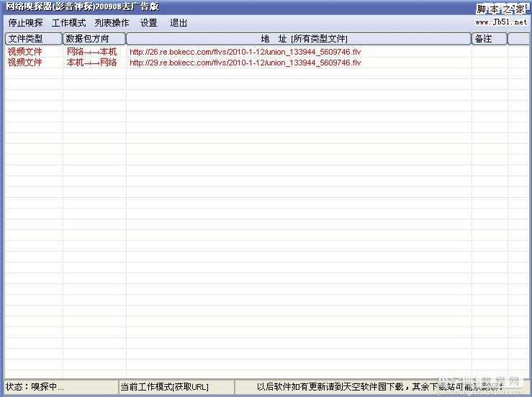This screenshot has width=532, height=397.
Task: Click the 备注 column header
Action: click(x=490, y=39)
